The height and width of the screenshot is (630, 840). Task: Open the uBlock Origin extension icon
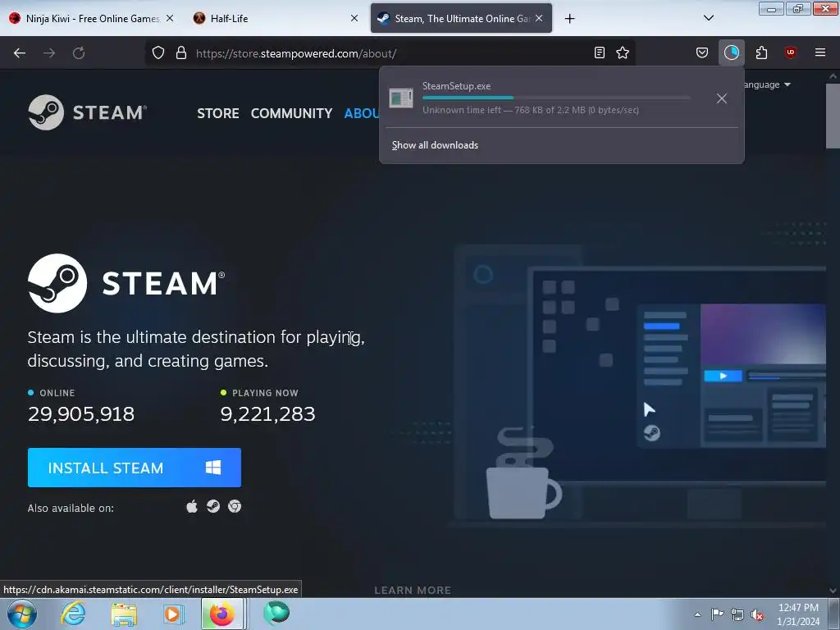tap(790, 52)
